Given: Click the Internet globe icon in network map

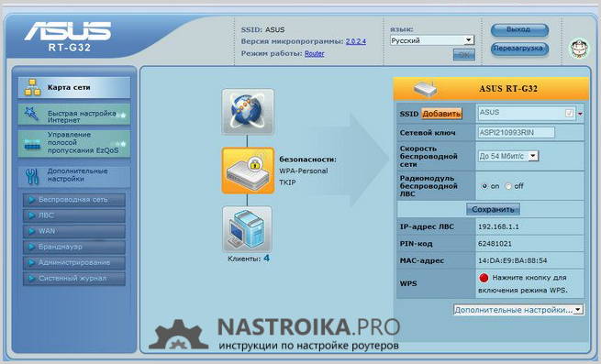Looking at the screenshot, I should 248,112.
